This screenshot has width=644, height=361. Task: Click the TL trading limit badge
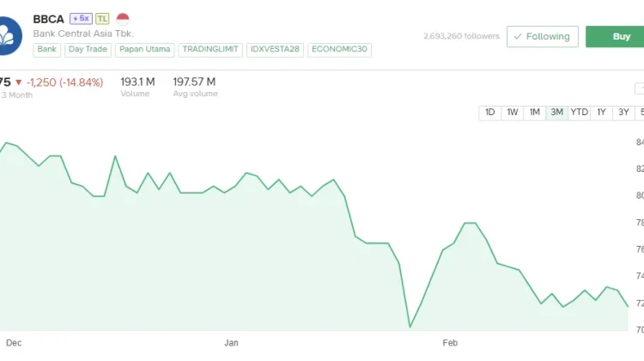[102, 18]
